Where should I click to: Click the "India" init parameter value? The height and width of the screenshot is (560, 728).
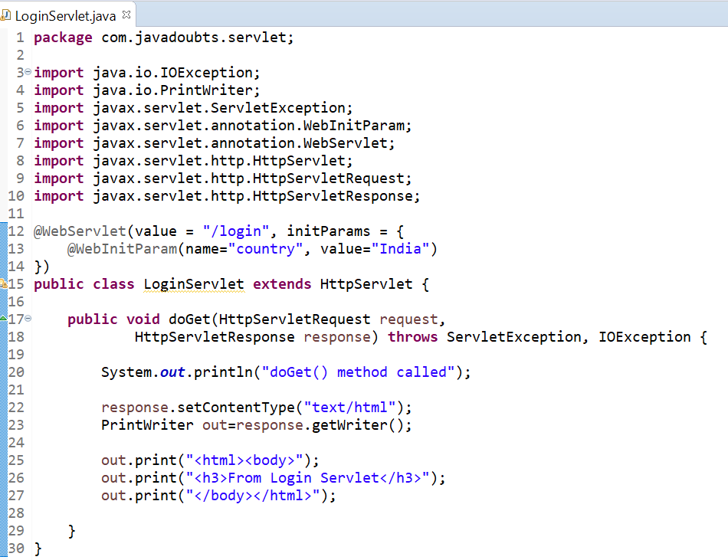click(x=397, y=248)
